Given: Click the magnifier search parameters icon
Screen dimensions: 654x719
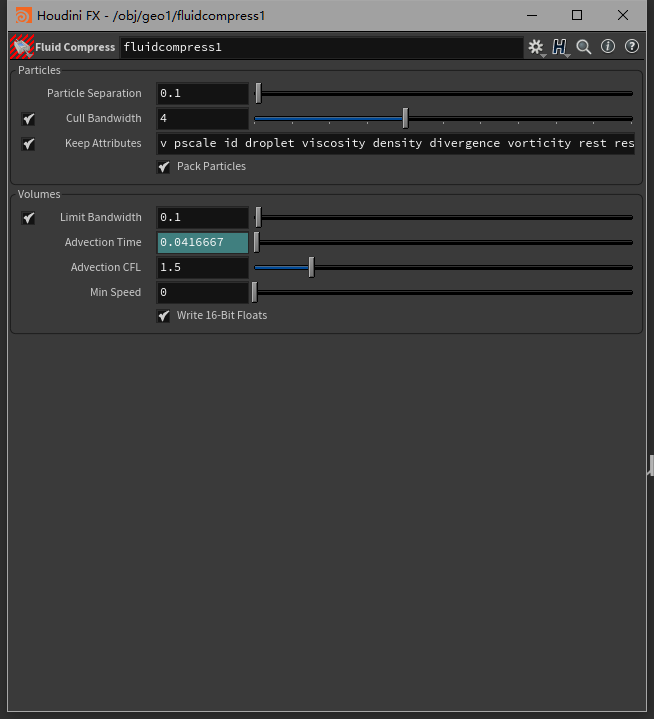Looking at the screenshot, I should click(584, 47).
